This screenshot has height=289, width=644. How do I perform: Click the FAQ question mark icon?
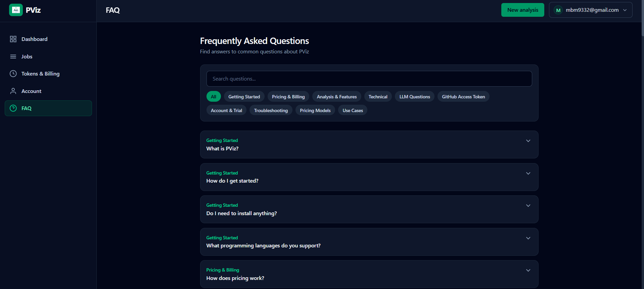click(x=13, y=108)
